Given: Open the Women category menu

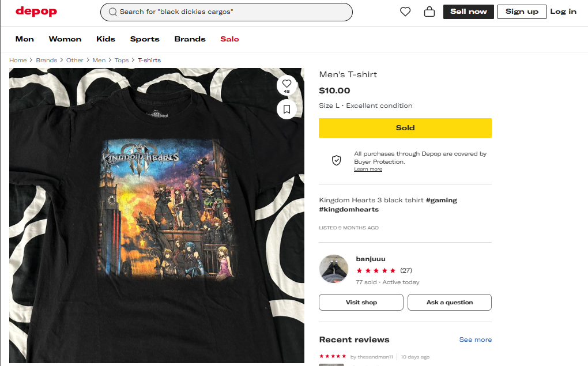Looking at the screenshot, I should 65,39.
